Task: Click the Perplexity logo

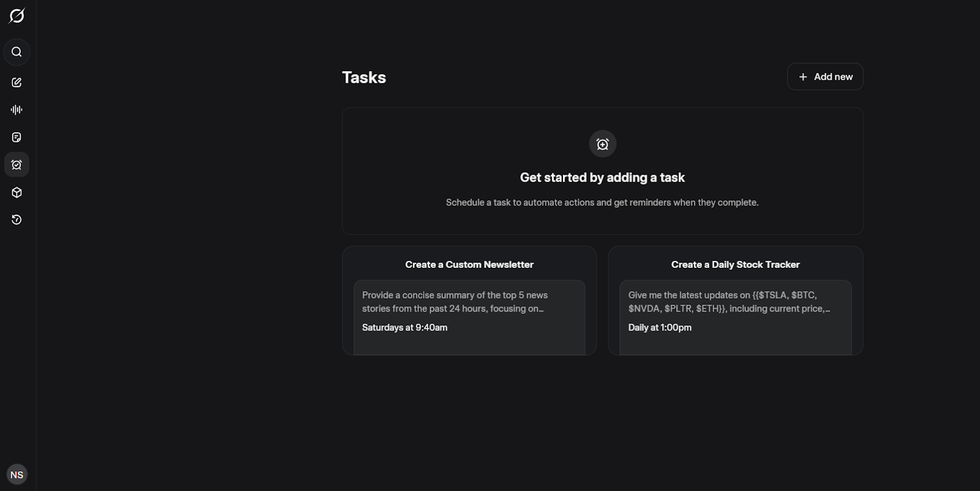Action: [17, 16]
